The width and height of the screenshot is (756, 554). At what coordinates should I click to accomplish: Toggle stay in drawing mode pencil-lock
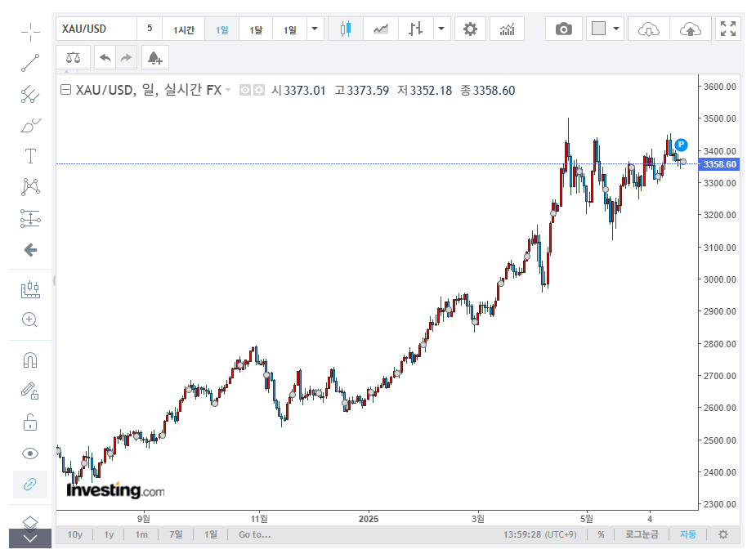[30, 391]
